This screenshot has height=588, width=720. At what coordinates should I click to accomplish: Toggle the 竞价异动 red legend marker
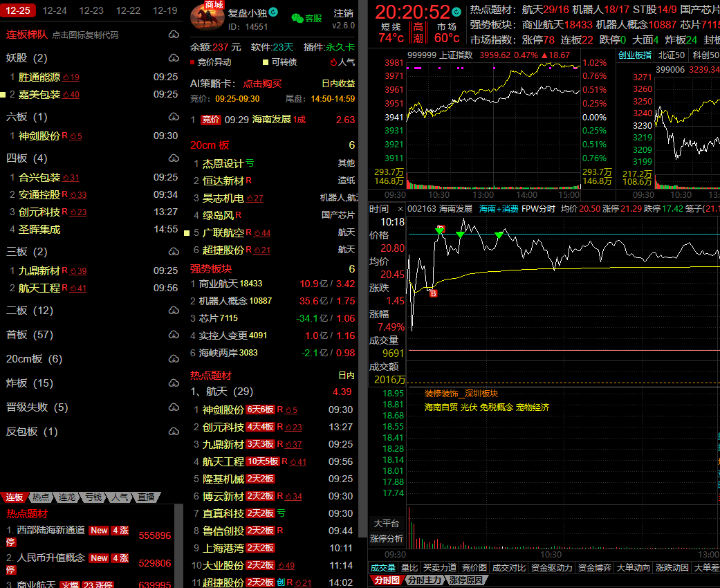coord(193,62)
